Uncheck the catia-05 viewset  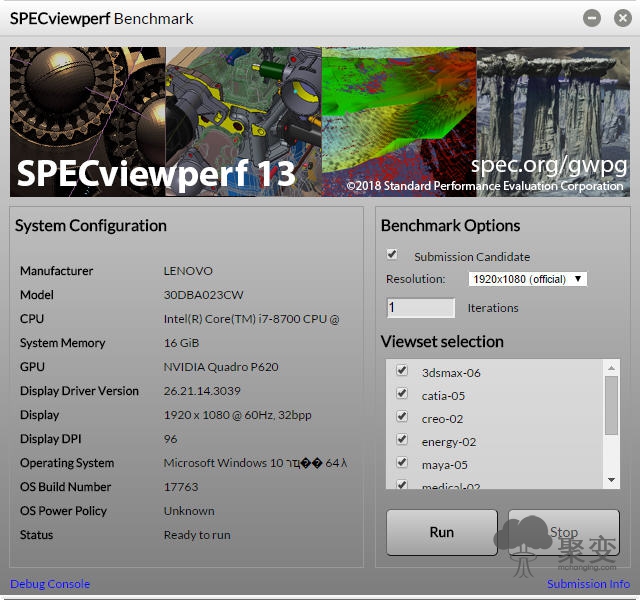click(402, 393)
